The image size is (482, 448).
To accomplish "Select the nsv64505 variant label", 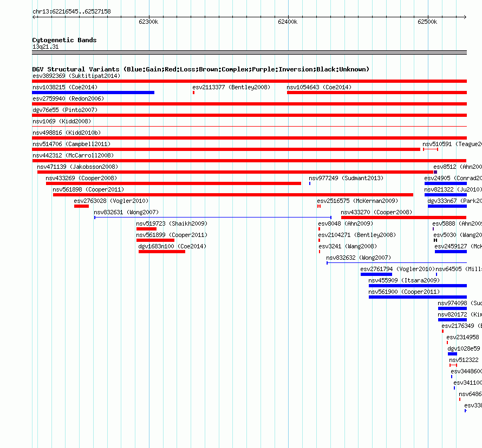I will pos(458,269).
